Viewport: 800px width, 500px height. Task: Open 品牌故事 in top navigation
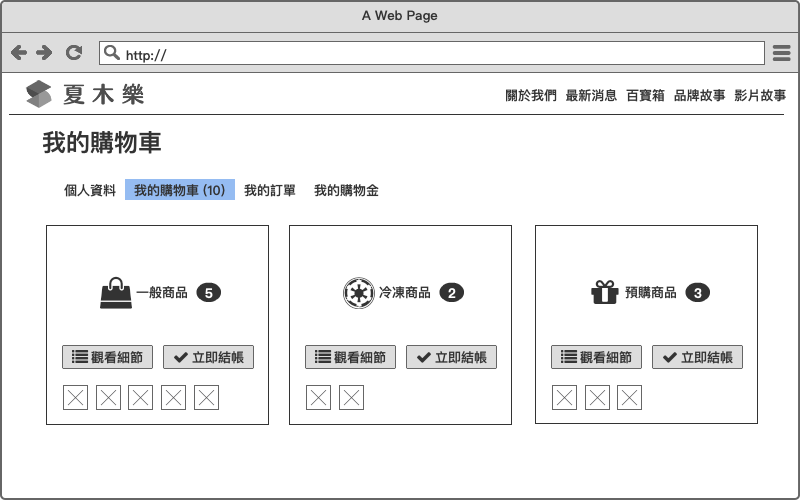(700, 96)
